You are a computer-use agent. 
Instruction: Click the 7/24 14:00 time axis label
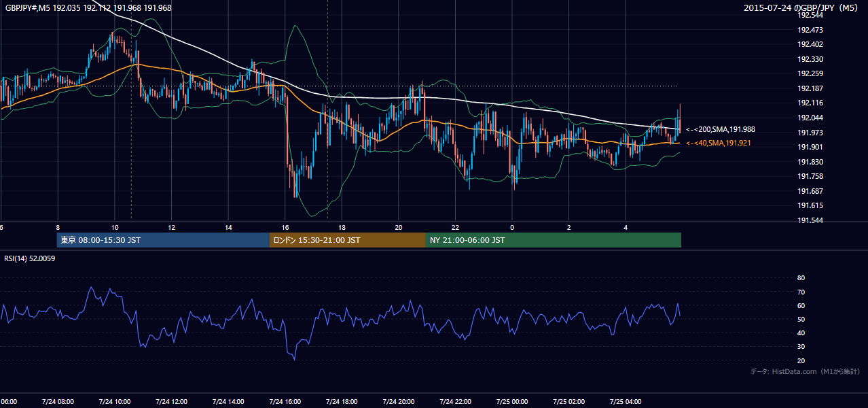pyautogui.click(x=228, y=401)
